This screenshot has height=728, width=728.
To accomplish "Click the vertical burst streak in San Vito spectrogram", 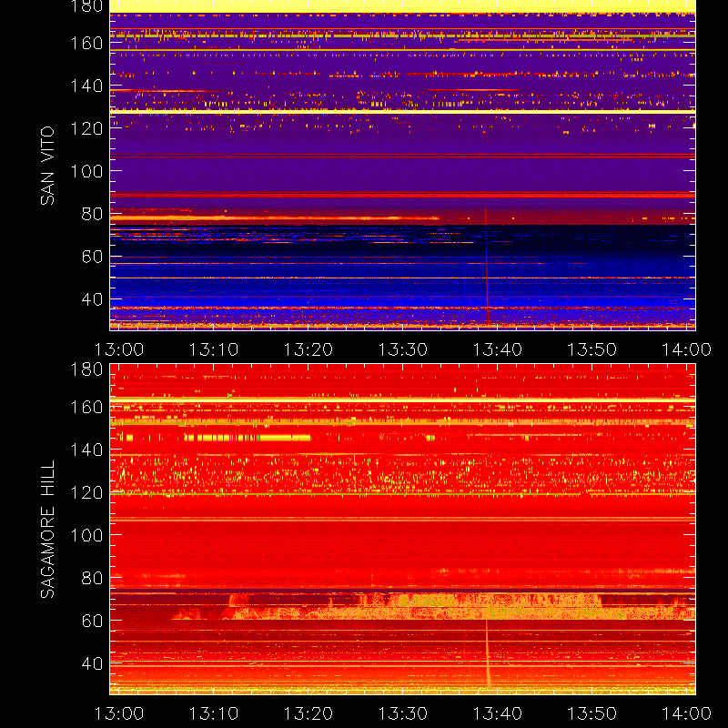I will click(x=487, y=267).
